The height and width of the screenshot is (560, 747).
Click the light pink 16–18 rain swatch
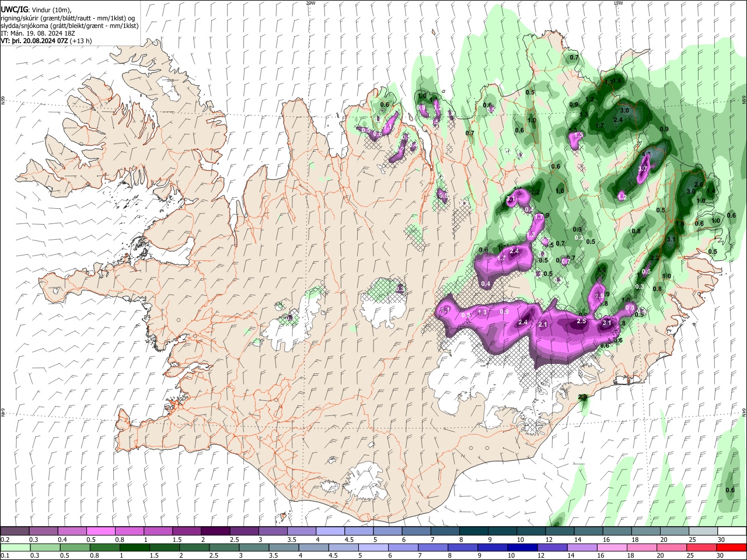[612, 547]
